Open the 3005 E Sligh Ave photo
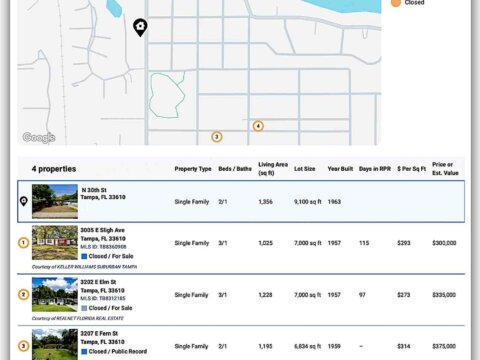Image resolution: width=480 pixels, height=360 pixels. coord(55,243)
